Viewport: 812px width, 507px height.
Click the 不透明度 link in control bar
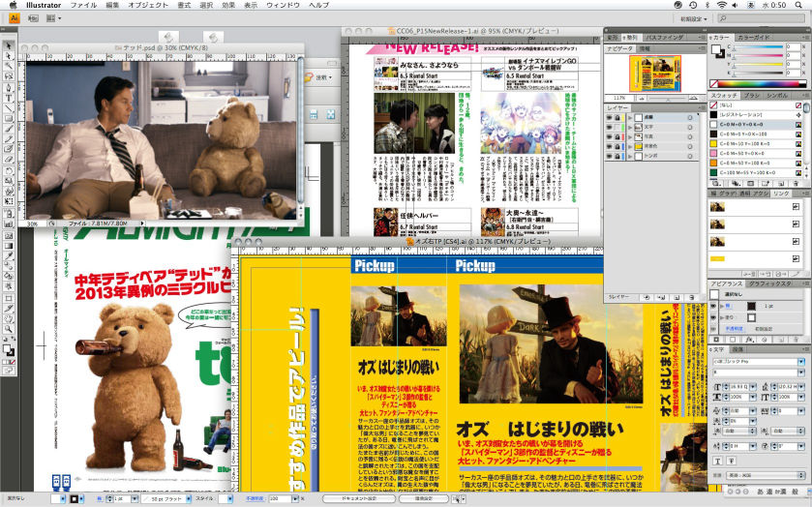(255, 498)
